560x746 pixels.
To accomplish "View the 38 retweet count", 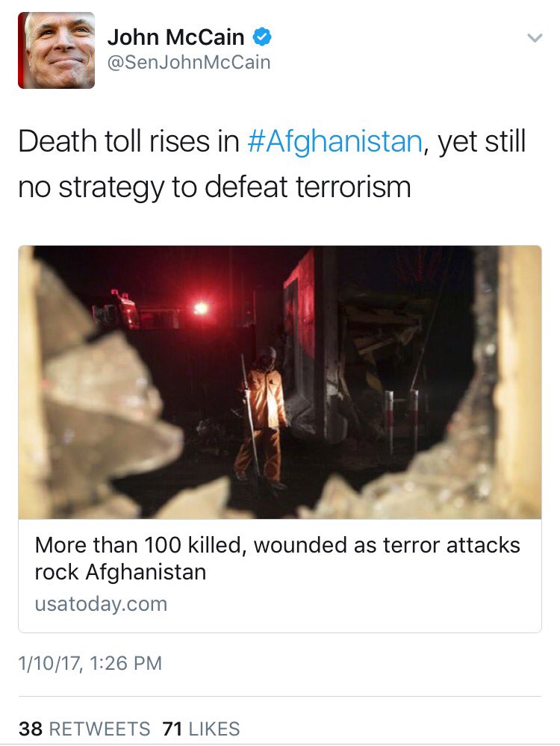I will pos(31,729).
